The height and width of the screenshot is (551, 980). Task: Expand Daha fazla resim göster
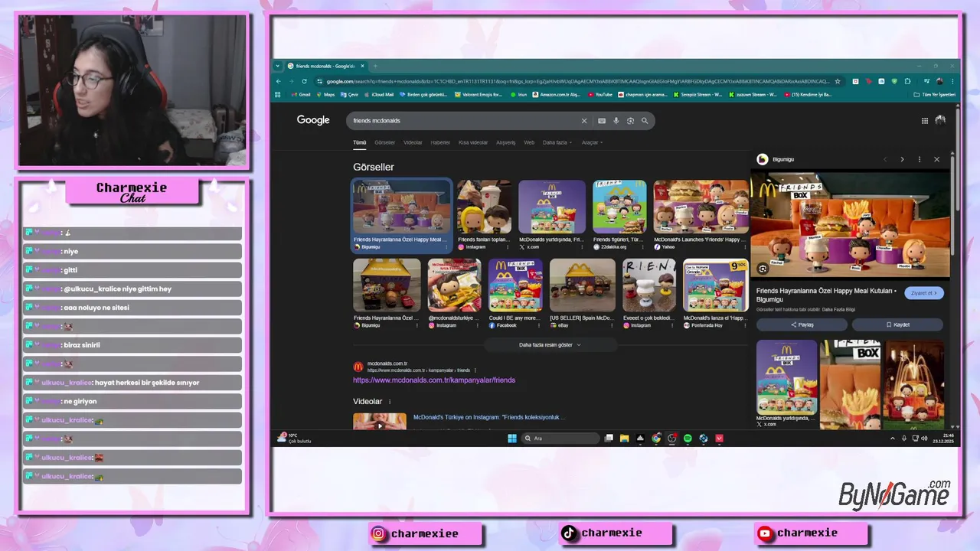[550, 345]
